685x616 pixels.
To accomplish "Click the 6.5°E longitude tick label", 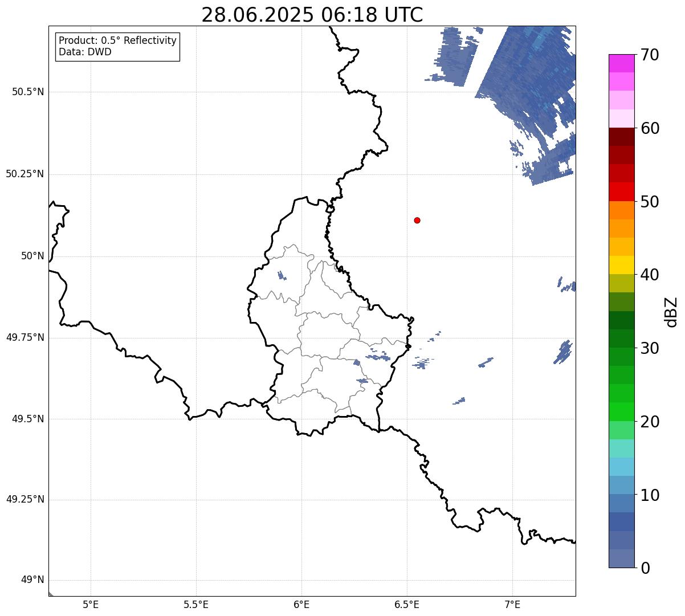I will [x=407, y=604].
